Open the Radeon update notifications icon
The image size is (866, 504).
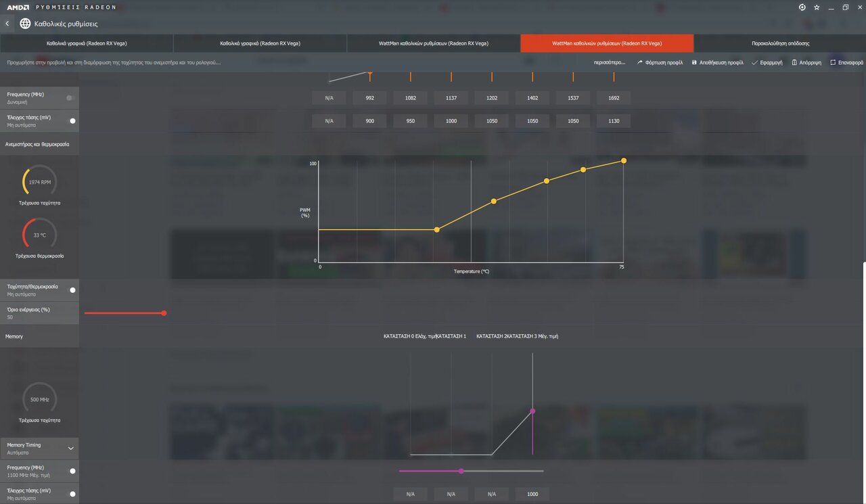pos(802,7)
